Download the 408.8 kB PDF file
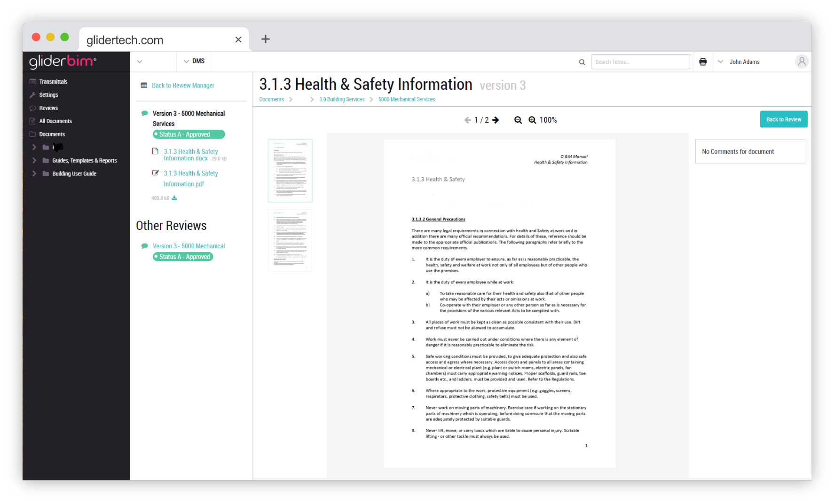The image size is (834, 504). pyautogui.click(x=174, y=198)
